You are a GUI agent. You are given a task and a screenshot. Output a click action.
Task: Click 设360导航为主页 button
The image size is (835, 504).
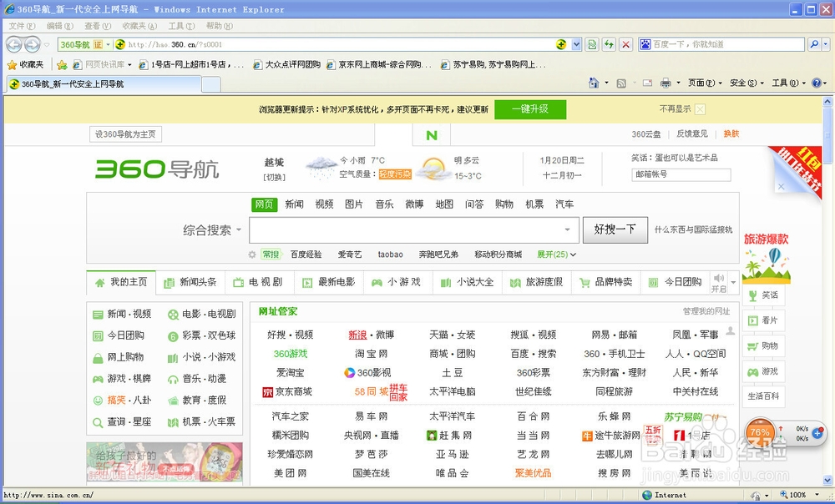[125, 134]
